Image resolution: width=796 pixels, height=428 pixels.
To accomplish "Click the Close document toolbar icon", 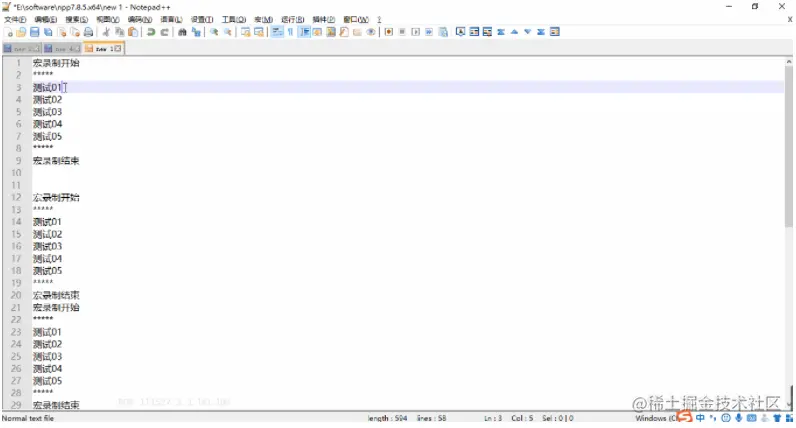I will 62,32.
